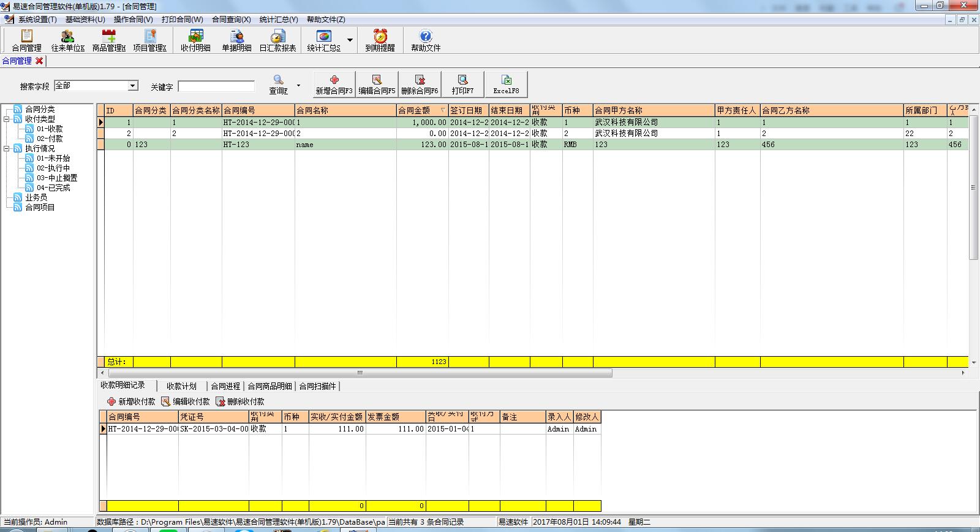Click 删除合同 F6 button
This screenshot has height=532, width=980.
click(420, 84)
